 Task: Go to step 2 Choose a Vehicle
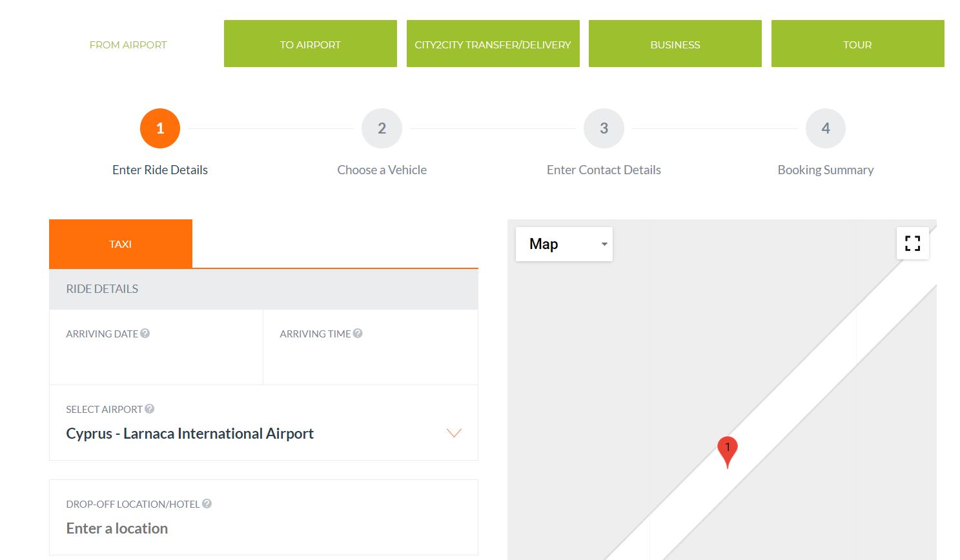tap(382, 128)
